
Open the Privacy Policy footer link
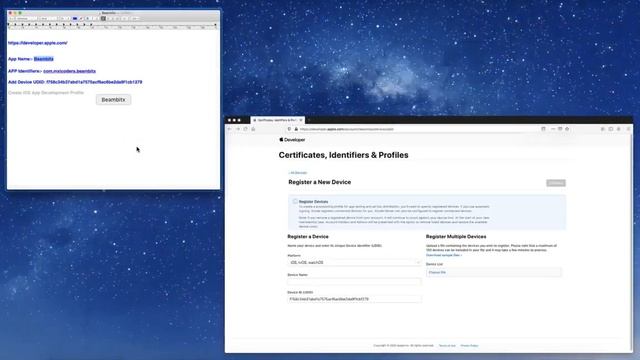[469, 346]
